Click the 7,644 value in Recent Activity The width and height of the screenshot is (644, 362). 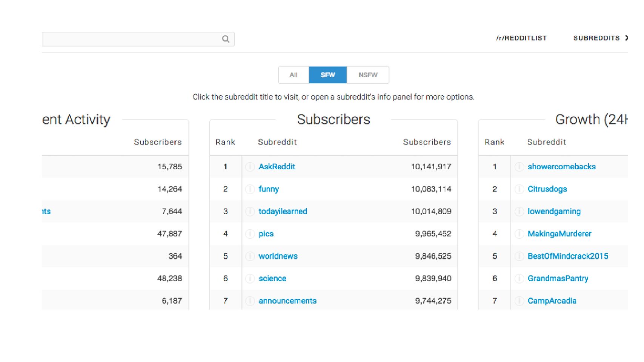(172, 212)
